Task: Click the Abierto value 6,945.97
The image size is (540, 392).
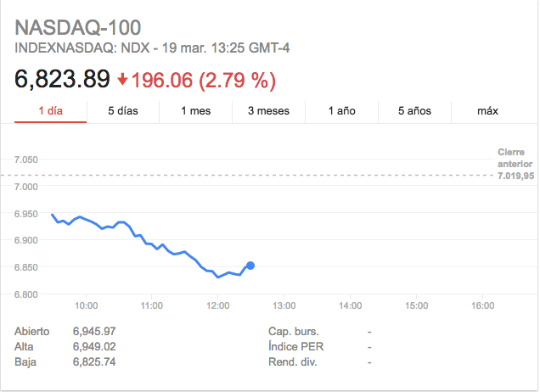Action: (94, 332)
